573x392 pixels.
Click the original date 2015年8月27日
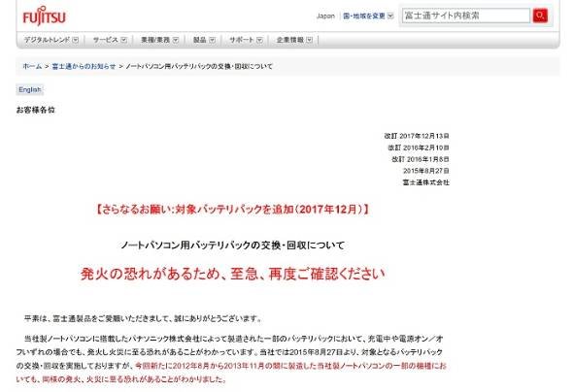[426, 171]
